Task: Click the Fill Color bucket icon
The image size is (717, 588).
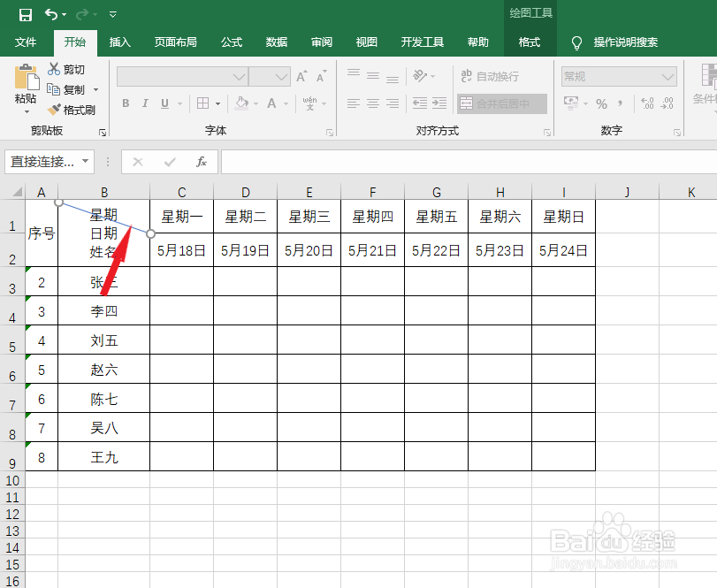Action: click(x=242, y=103)
